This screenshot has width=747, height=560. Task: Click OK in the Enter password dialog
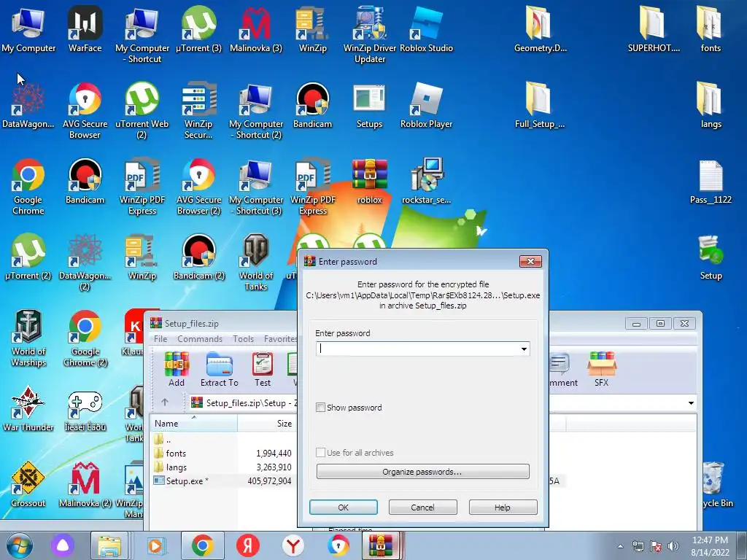(x=344, y=507)
